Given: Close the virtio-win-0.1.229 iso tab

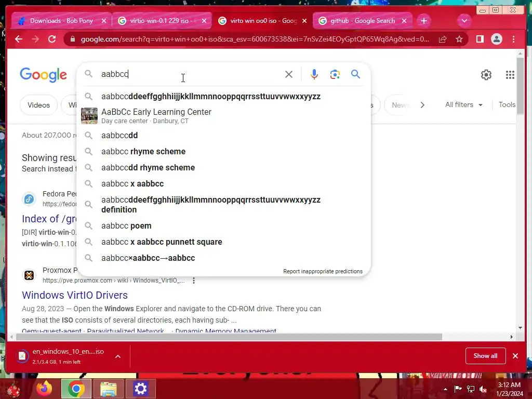Looking at the screenshot, I should point(204,21).
